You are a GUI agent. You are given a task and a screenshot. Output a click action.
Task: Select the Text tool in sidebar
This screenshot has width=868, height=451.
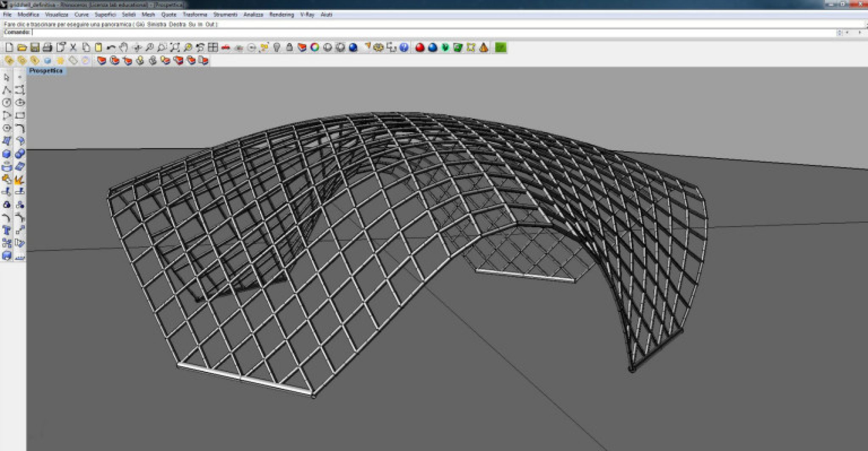pyautogui.click(x=7, y=231)
